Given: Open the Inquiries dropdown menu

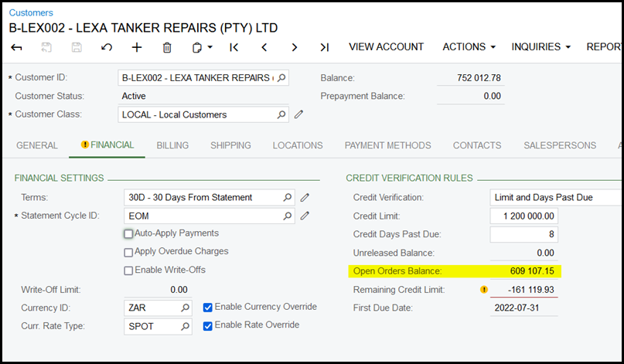Looking at the screenshot, I should (x=540, y=47).
